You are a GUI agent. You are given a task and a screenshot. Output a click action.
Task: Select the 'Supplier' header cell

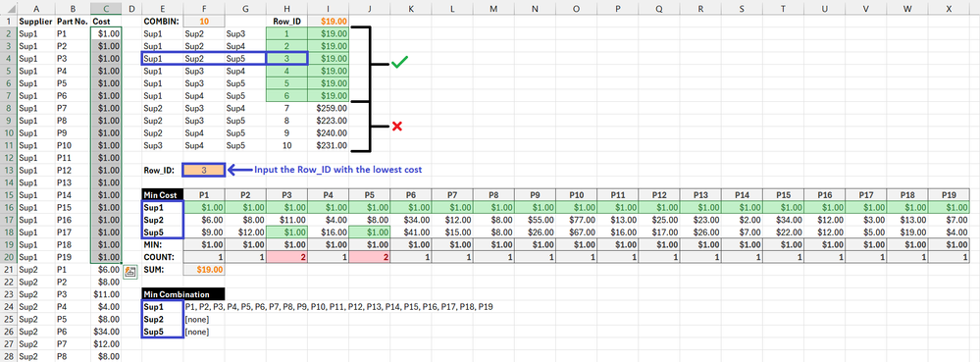coord(36,21)
